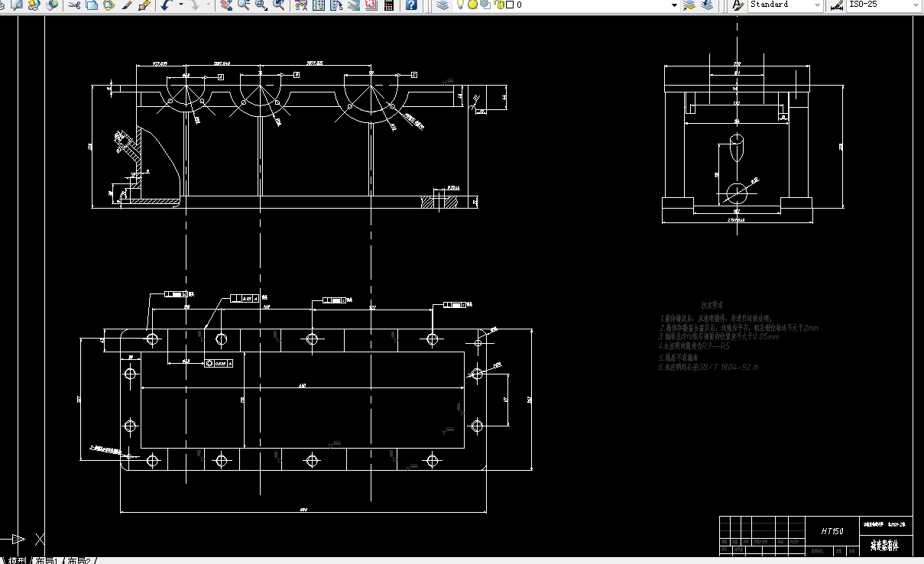
Task: Switch to the 布局1 layout tab
Action: (47, 560)
